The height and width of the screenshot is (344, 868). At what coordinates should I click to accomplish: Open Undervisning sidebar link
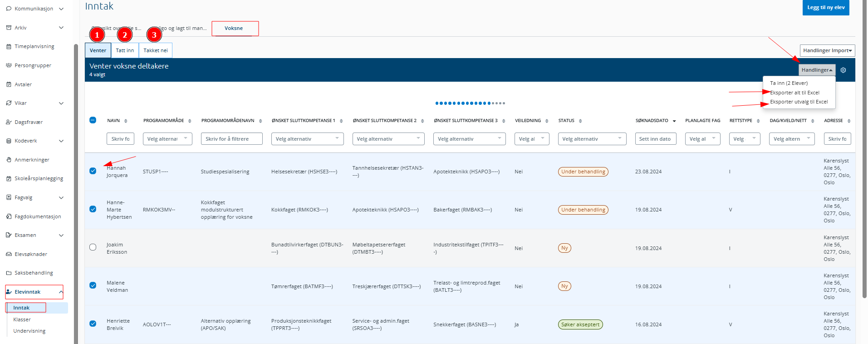pyautogui.click(x=29, y=331)
